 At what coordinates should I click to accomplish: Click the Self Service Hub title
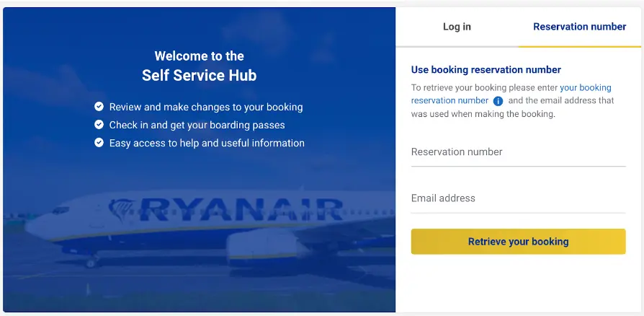(x=200, y=76)
